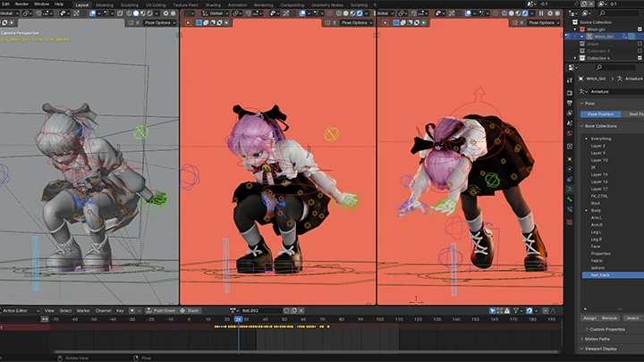Open the Armature data properties tab icon
This screenshot has width=644, height=362.
click(570, 189)
